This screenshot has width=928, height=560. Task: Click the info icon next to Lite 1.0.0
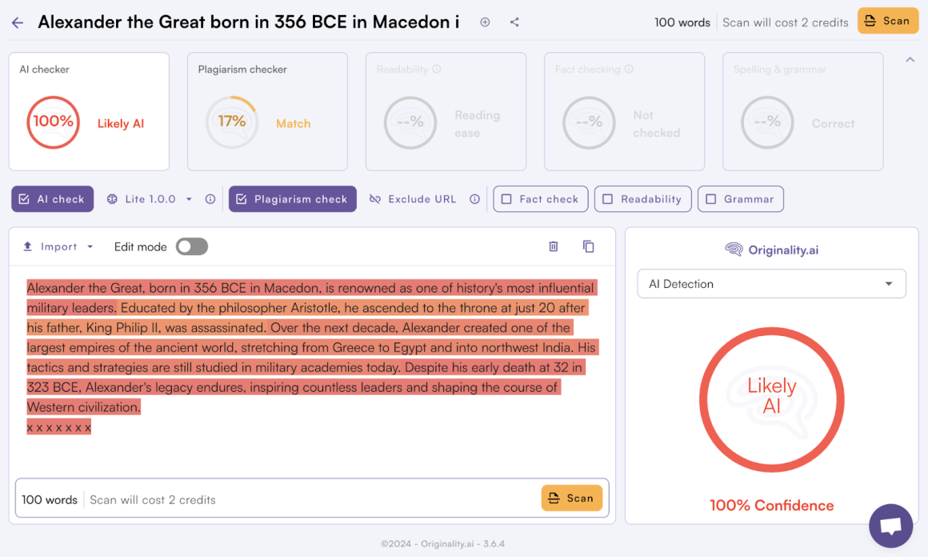(x=210, y=198)
